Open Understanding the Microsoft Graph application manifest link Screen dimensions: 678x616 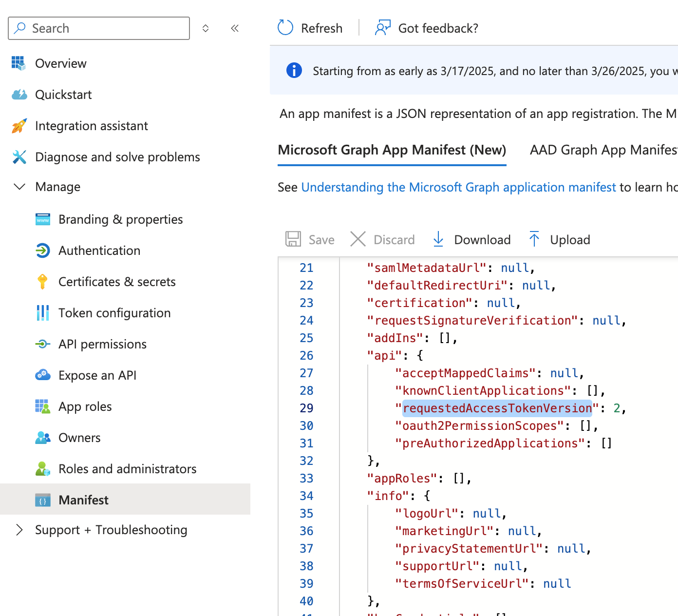coord(459,187)
